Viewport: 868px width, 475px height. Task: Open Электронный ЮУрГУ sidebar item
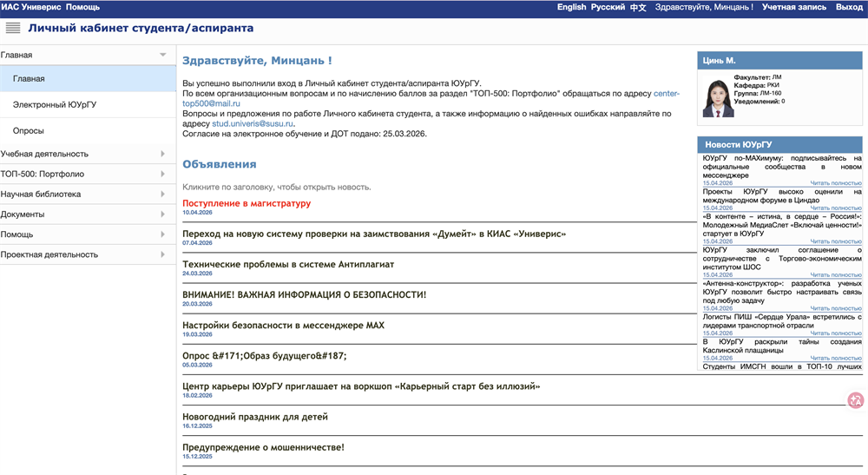88,104
